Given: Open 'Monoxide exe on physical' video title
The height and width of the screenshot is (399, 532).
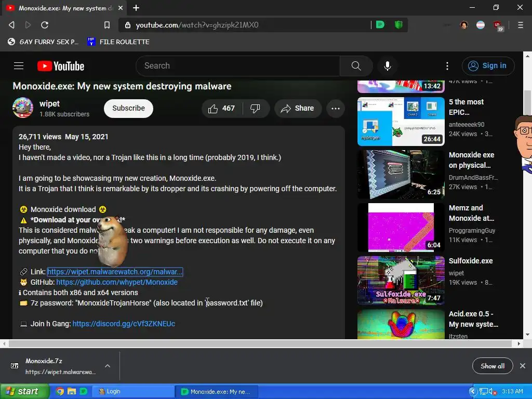Looking at the screenshot, I should (x=472, y=160).
